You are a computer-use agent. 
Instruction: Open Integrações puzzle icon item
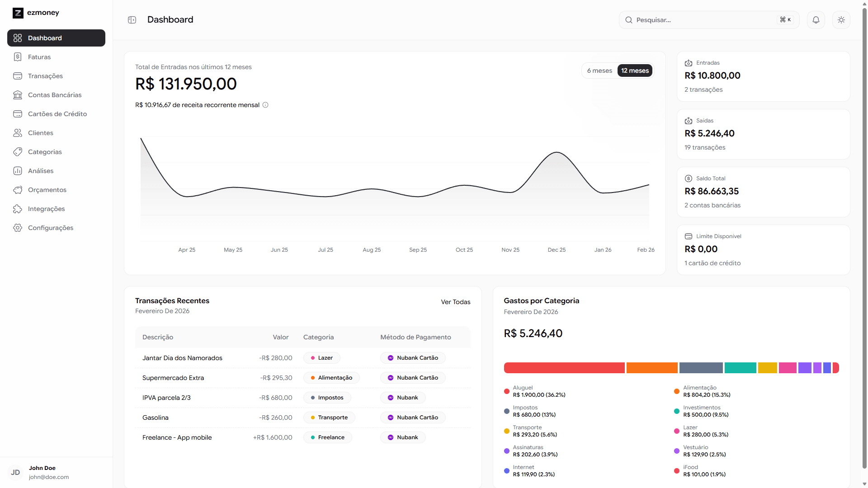coord(46,209)
